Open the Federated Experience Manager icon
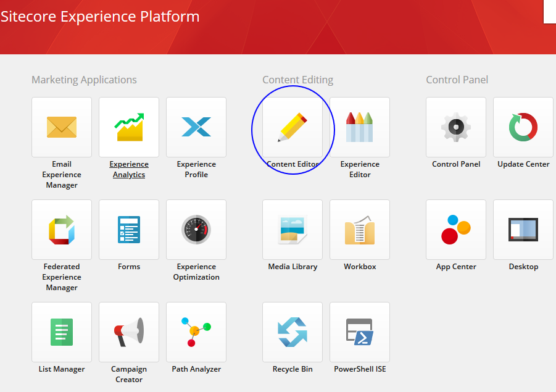Image resolution: width=556 pixels, height=392 pixels. click(x=62, y=230)
